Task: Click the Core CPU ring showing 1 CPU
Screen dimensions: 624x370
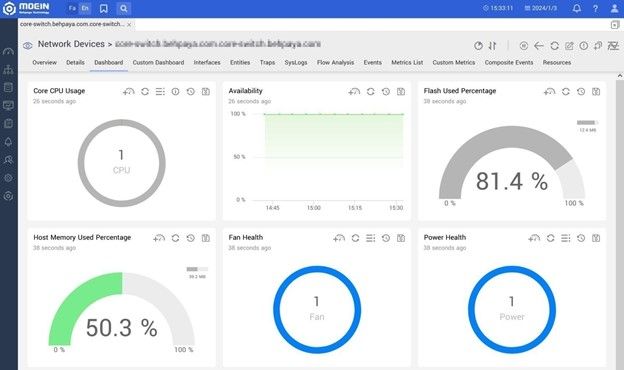Action: (121, 163)
